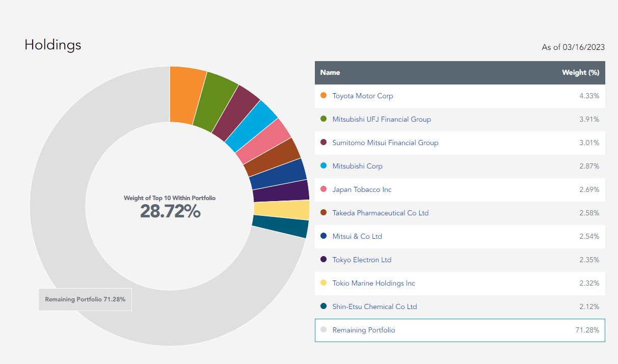Click the 3.91% weight value
The height and width of the screenshot is (364, 618).
[x=589, y=119]
